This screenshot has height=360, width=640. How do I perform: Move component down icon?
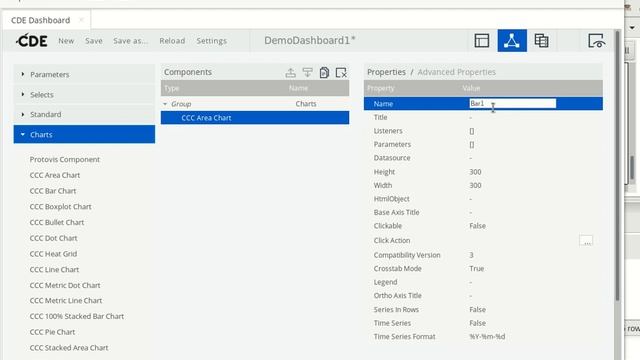(307, 73)
